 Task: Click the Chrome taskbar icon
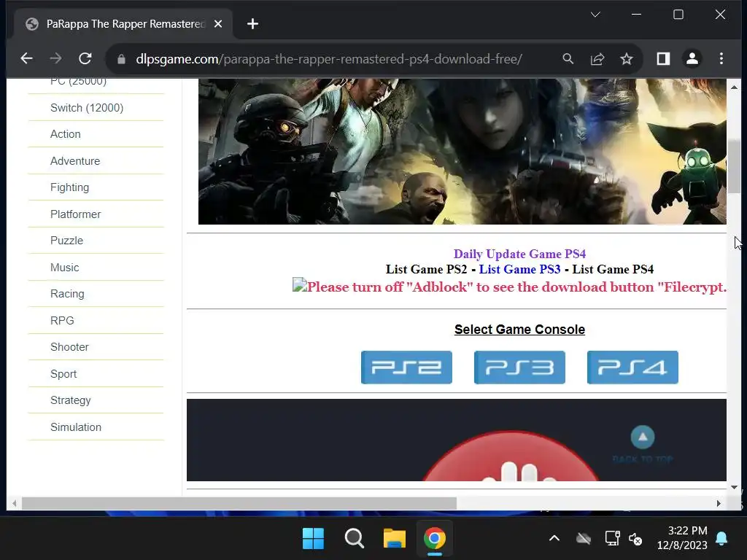[x=435, y=539]
